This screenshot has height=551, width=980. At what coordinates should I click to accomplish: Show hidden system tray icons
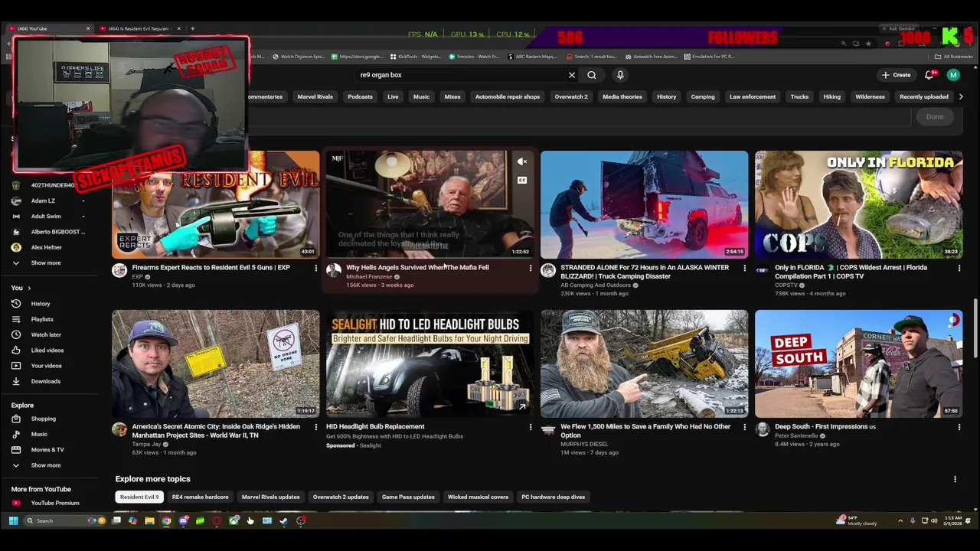pyautogui.click(x=901, y=521)
